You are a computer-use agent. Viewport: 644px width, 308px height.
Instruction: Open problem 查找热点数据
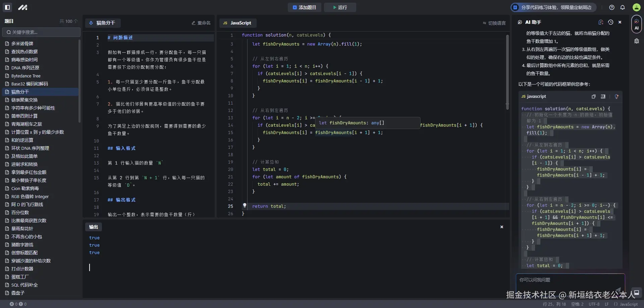(40, 52)
